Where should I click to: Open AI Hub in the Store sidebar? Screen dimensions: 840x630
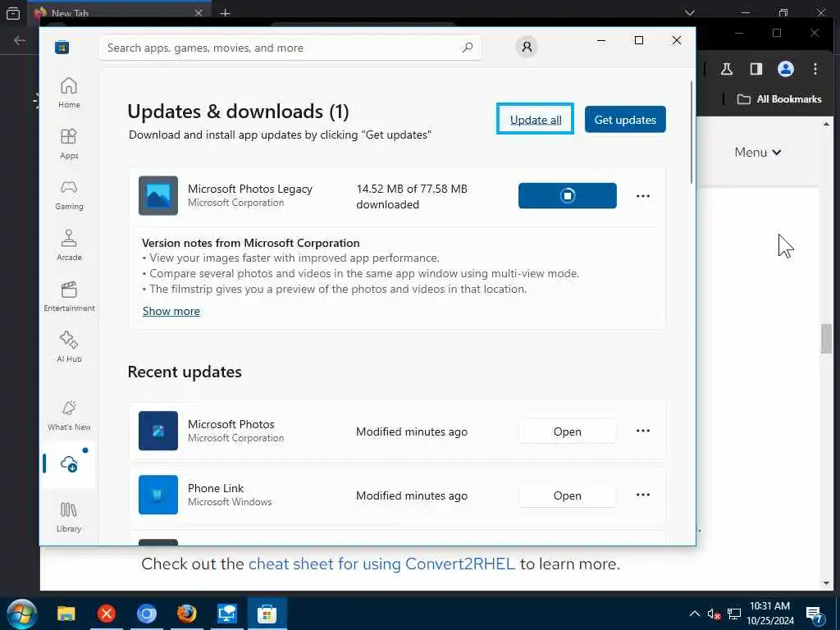[x=69, y=347]
